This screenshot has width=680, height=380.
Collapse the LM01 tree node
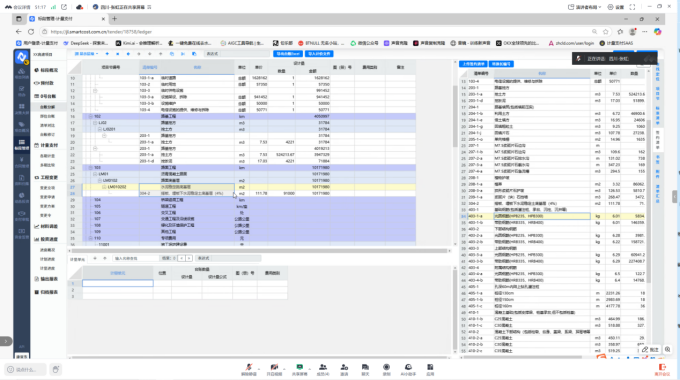pos(95,174)
